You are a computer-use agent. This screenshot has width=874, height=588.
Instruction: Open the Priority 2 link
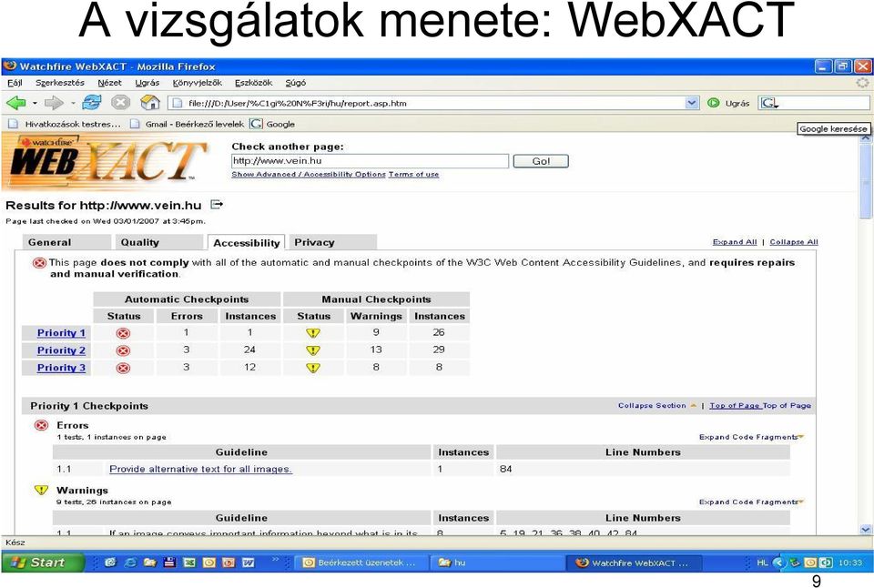pos(61,350)
